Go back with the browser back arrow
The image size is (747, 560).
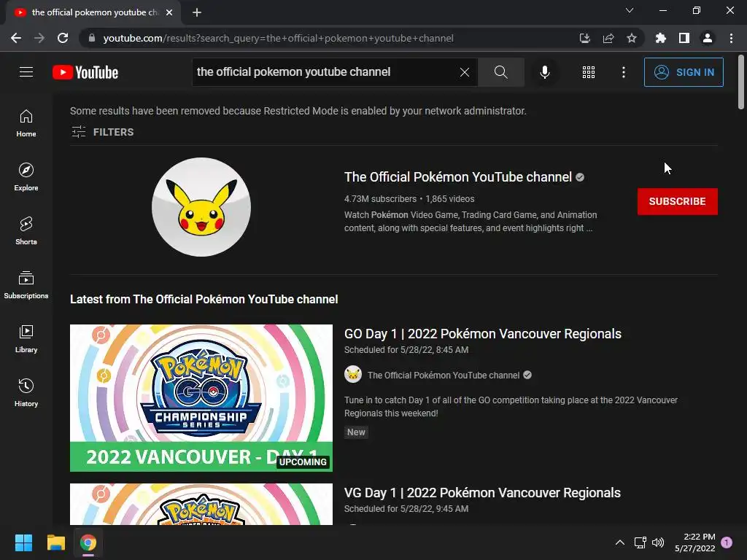point(16,38)
